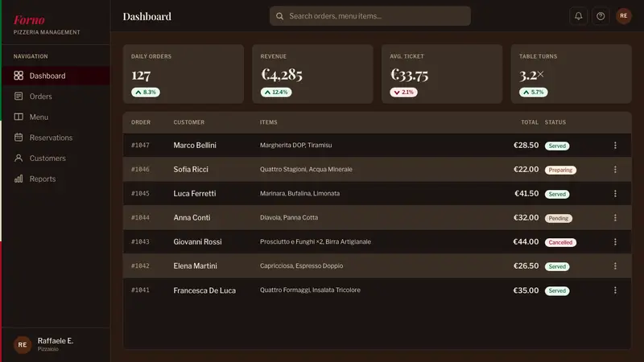
Task: Open the Customers navigation item
Action: (x=56, y=158)
